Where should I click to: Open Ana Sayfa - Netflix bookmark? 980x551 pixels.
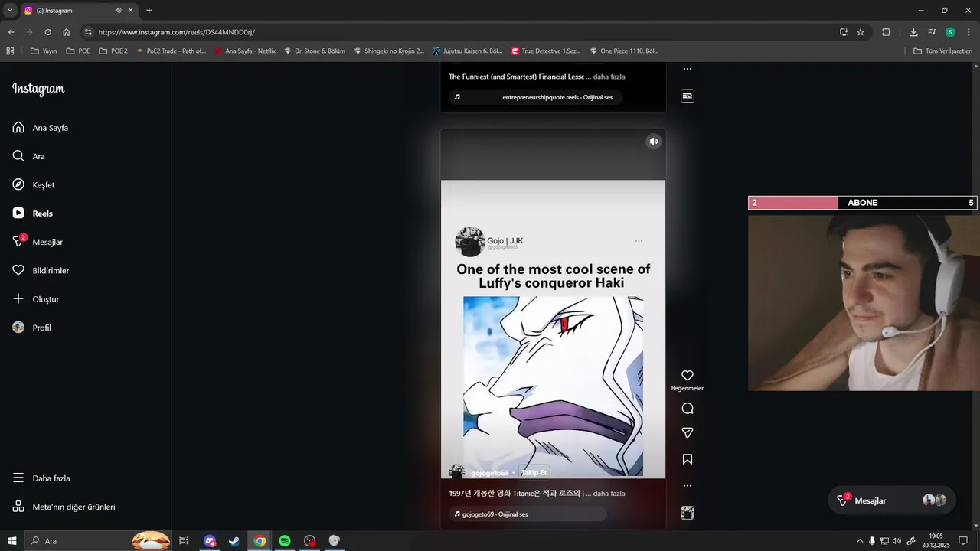(245, 51)
